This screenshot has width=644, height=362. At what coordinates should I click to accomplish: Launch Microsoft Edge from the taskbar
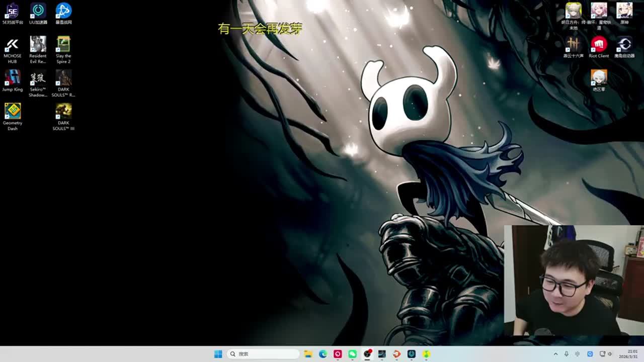click(x=323, y=354)
